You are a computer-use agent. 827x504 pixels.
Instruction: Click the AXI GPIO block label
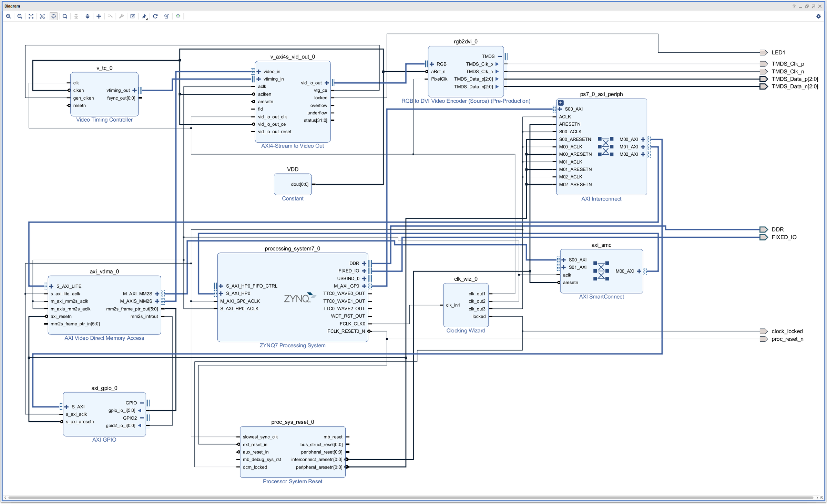(x=104, y=440)
